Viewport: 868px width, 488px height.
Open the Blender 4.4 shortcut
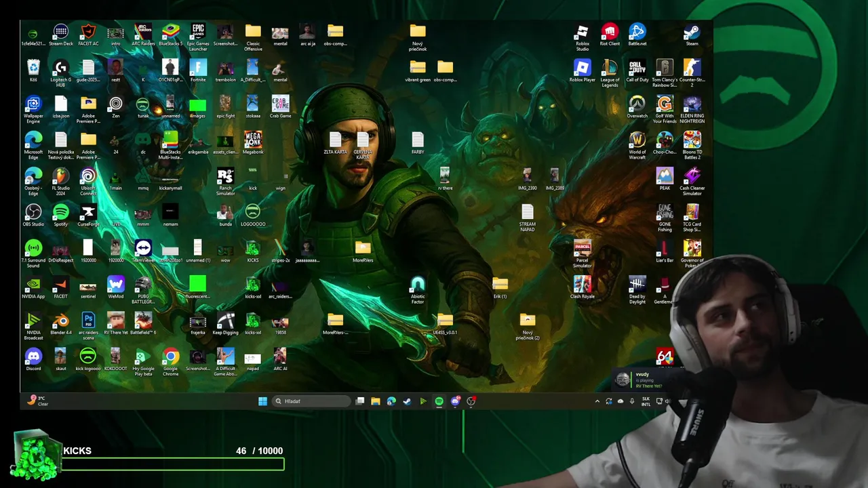pos(60,324)
